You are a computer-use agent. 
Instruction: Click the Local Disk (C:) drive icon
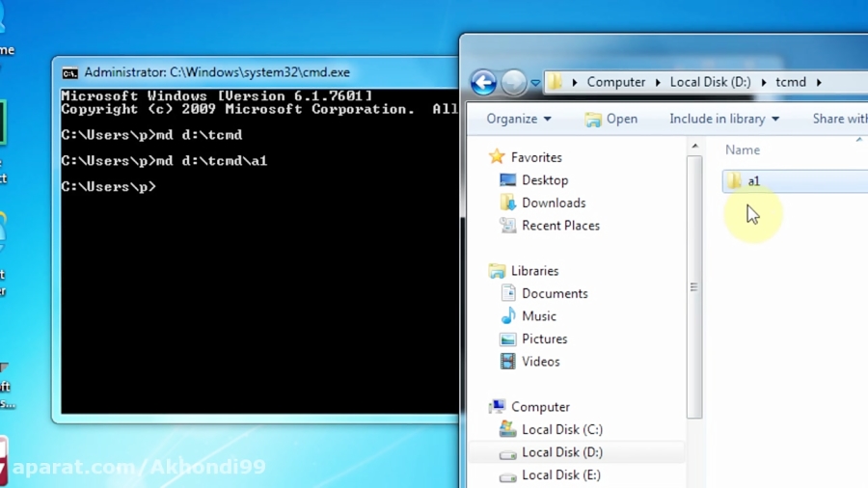click(x=507, y=429)
